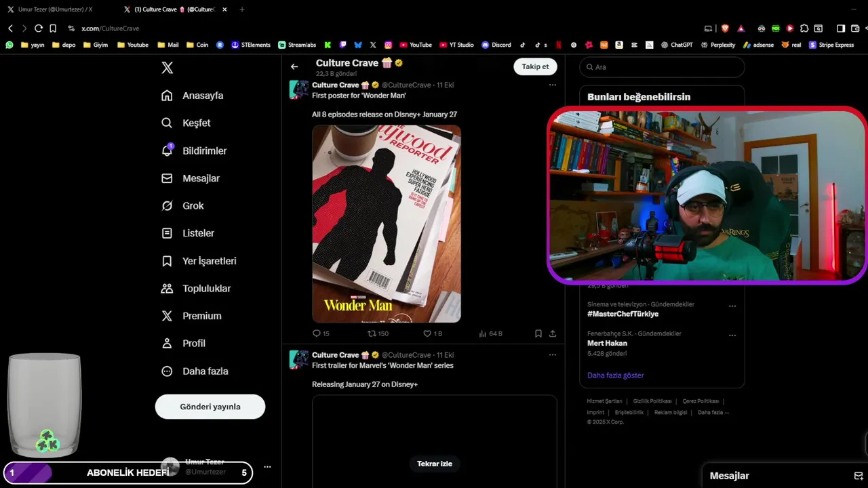This screenshot has height=488, width=868.
Task: View post analytics showing 64 B
Action: 490,333
